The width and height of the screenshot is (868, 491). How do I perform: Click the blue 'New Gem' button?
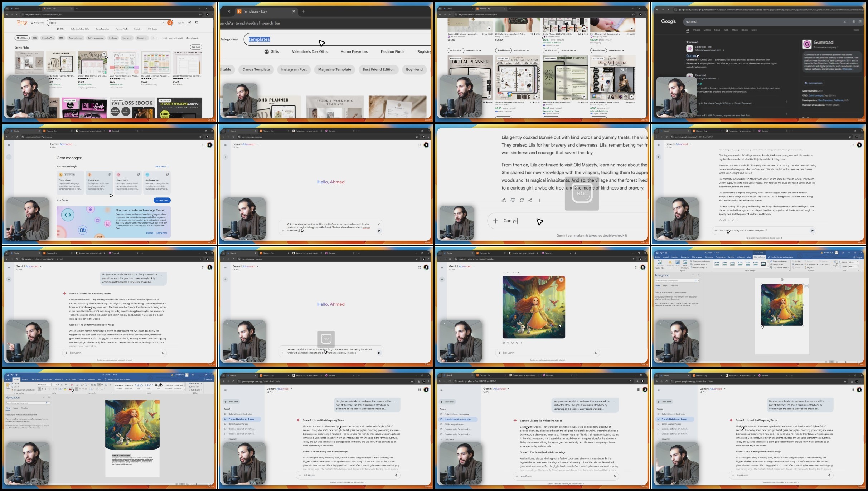coord(162,200)
